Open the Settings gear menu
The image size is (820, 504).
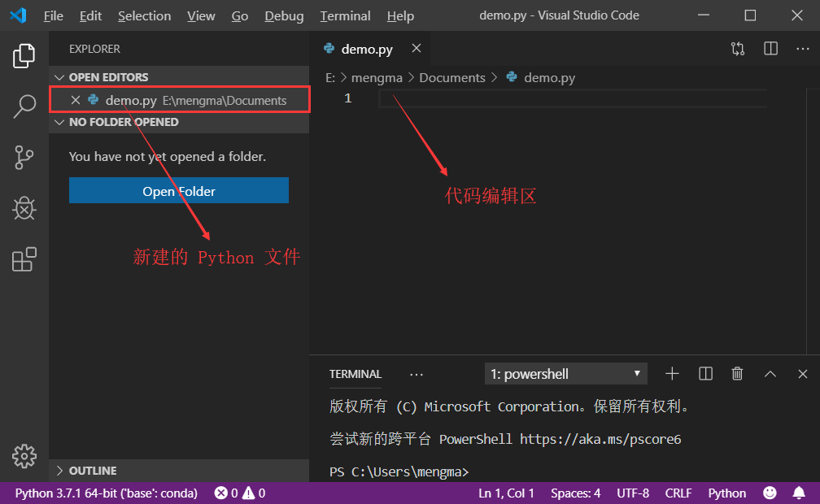coord(24,457)
